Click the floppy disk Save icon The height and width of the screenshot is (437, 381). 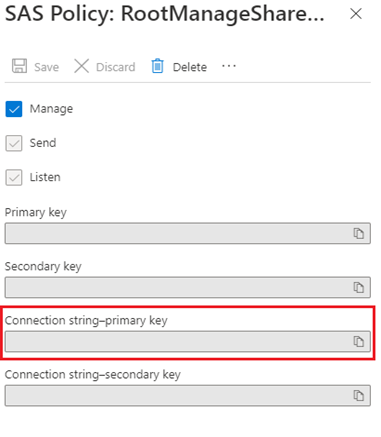(x=19, y=66)
